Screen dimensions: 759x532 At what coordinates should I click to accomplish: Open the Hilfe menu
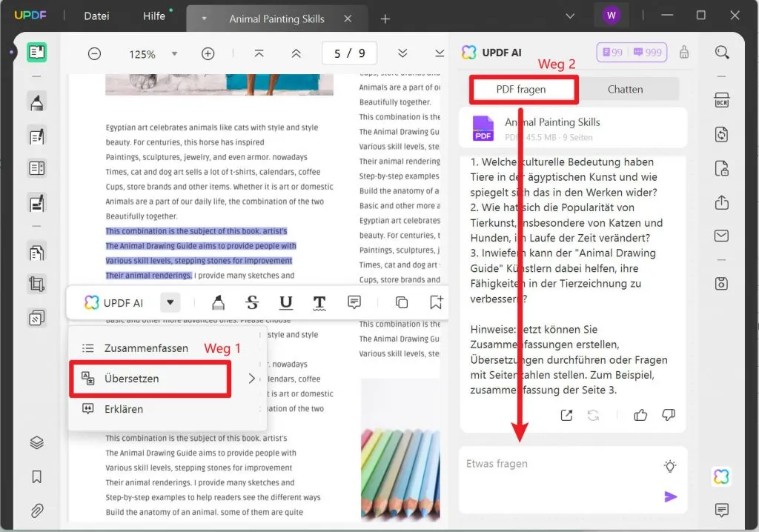click(154, 16)
